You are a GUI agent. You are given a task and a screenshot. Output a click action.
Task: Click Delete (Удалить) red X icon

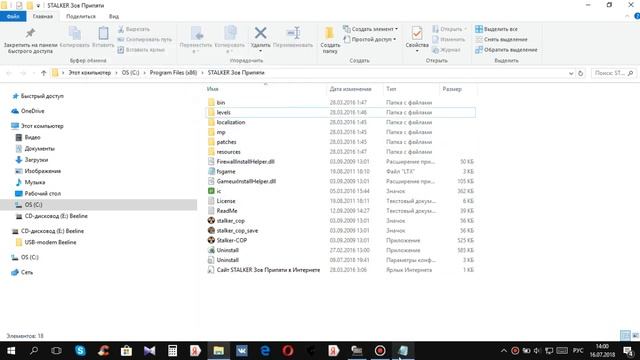pos(260,33)
